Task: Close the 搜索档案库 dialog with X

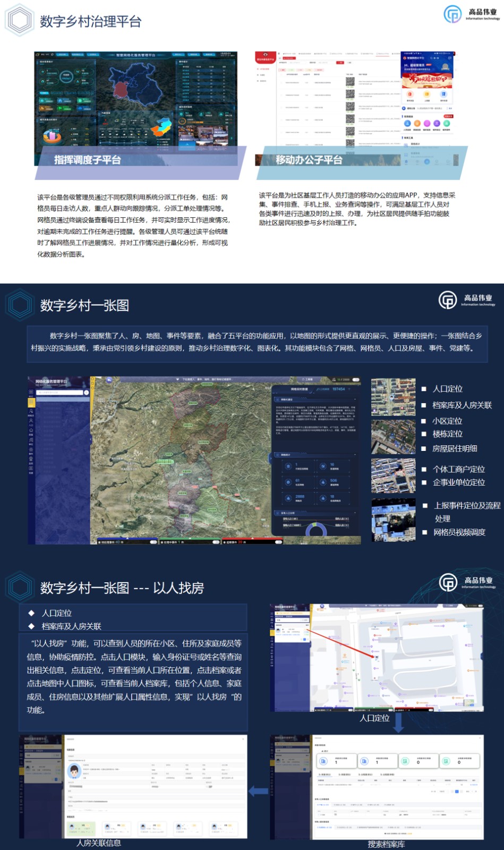Action: click(480, 738)
